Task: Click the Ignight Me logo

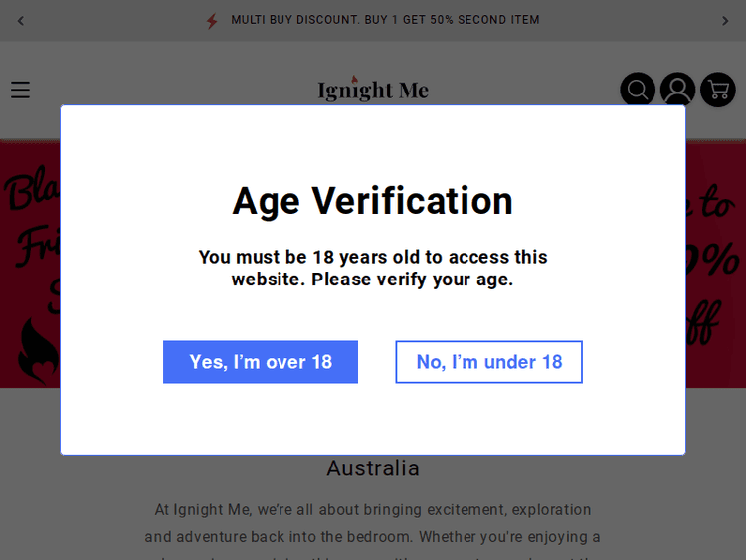Action: tap(373, 90)
